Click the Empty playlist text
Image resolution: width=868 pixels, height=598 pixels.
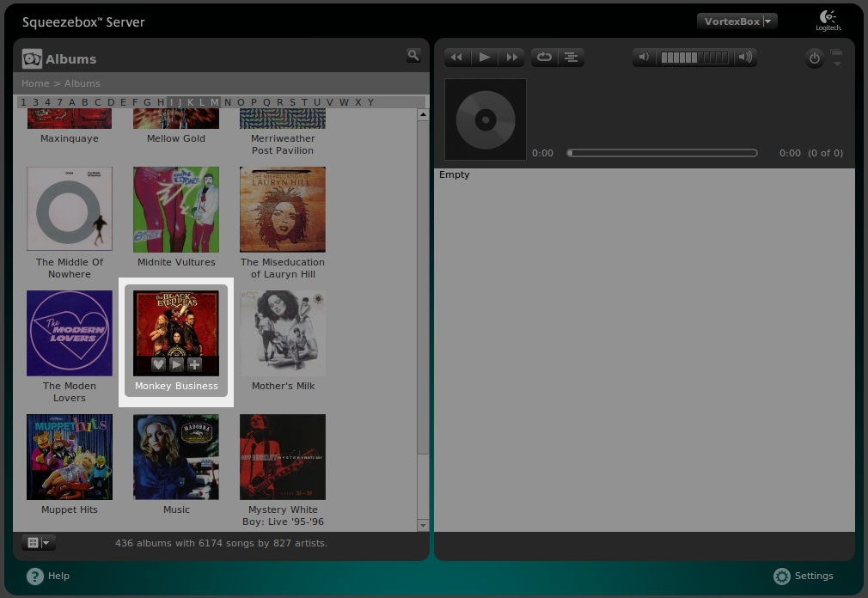coord(455,174)
